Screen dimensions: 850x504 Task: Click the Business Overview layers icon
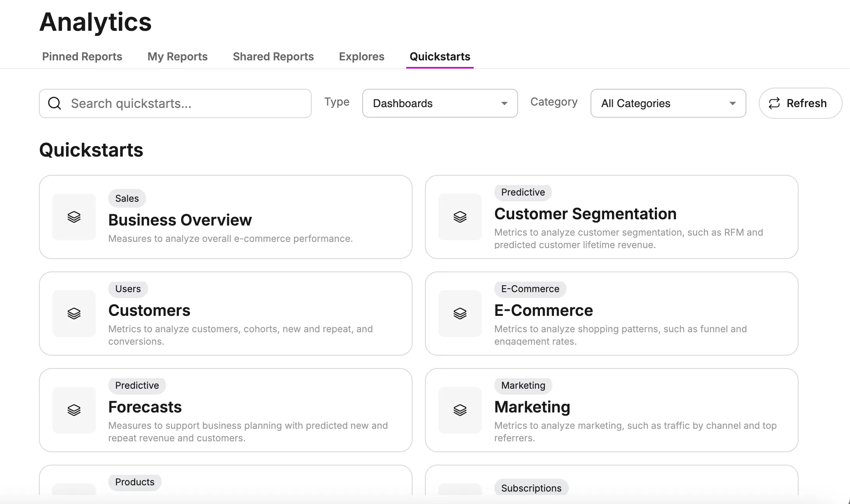[74, 217]
